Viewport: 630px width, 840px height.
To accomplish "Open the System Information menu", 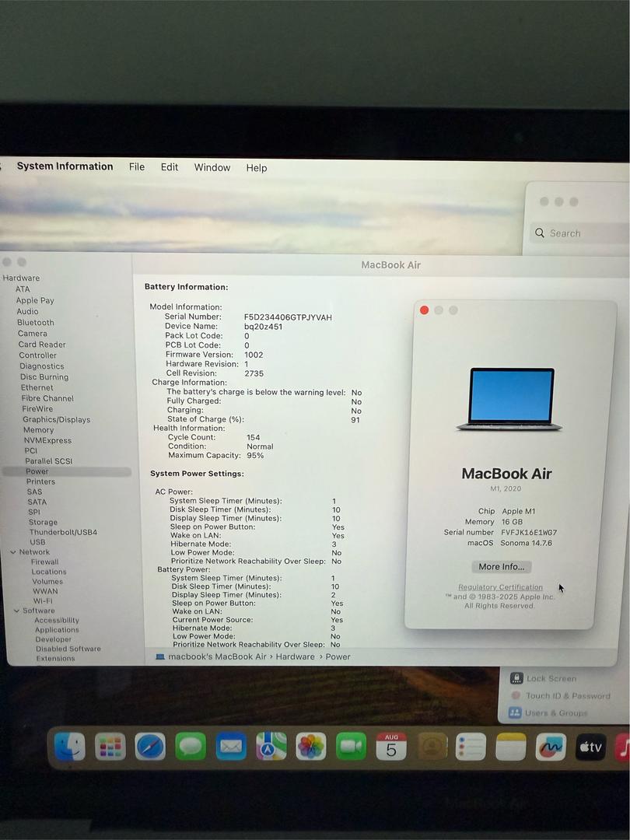I will (65, 166).
